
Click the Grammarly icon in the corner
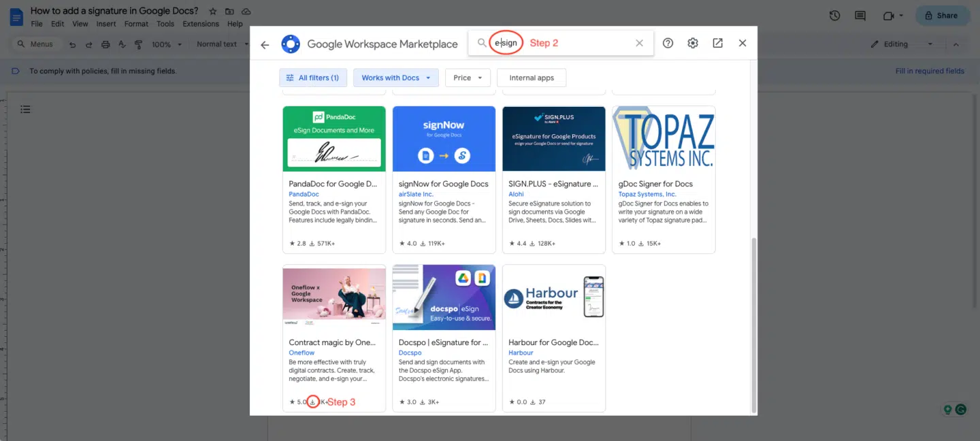961,410
